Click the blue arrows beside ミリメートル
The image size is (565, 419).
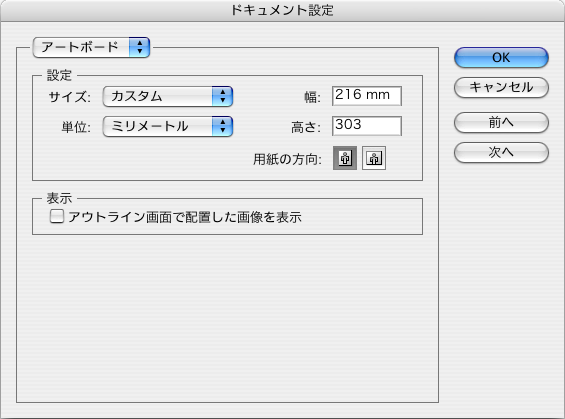coord(222,126)
